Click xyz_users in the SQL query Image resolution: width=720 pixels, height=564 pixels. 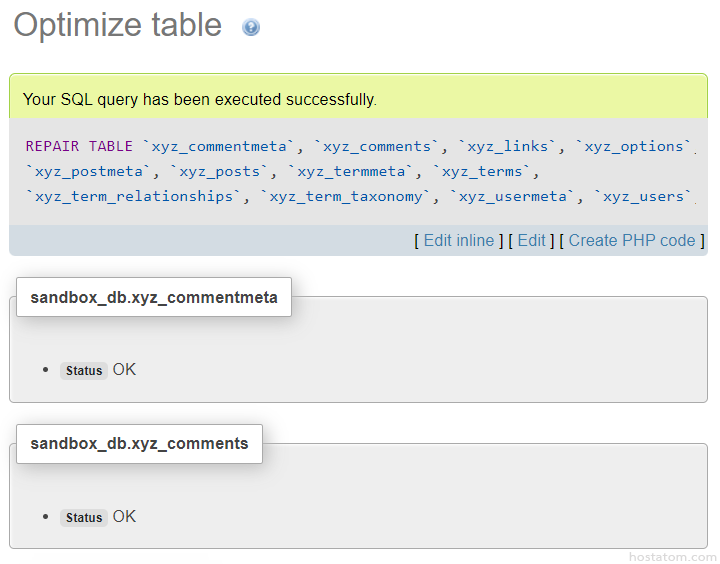point(644,196)
